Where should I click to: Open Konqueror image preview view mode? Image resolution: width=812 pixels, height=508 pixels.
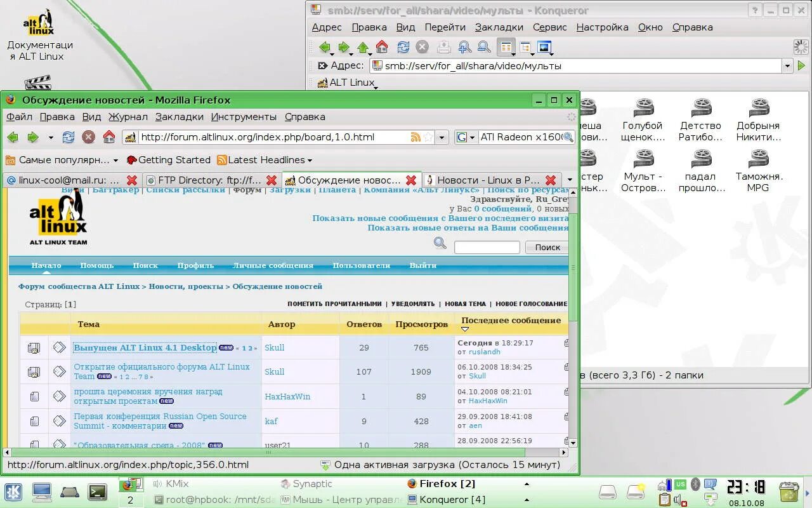point(545,47)
